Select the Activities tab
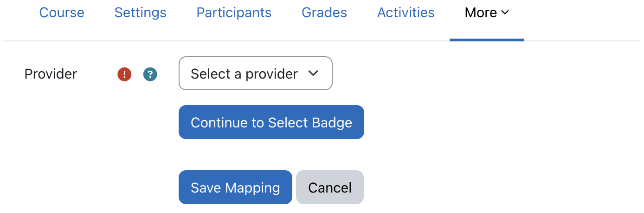Screen dimensions: 644x213 406,13
